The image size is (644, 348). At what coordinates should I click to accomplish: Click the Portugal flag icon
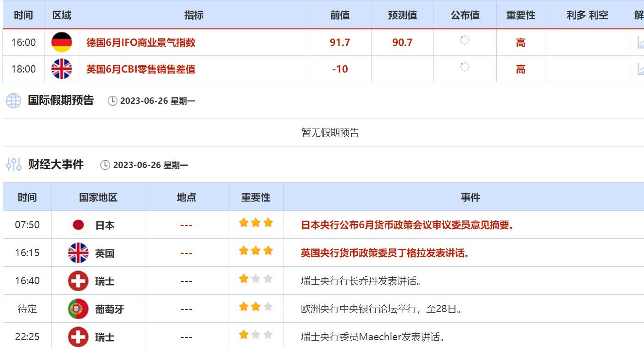78,309
